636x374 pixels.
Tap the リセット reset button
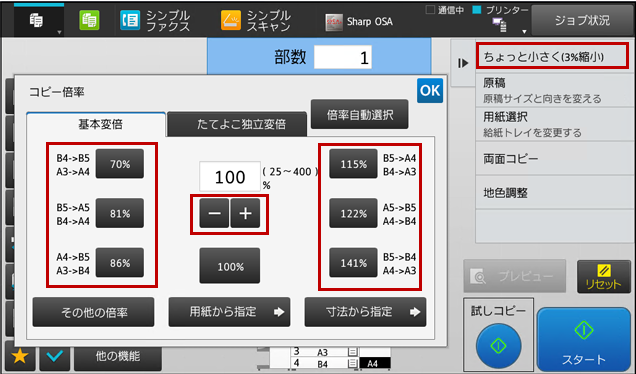[604, 277]
